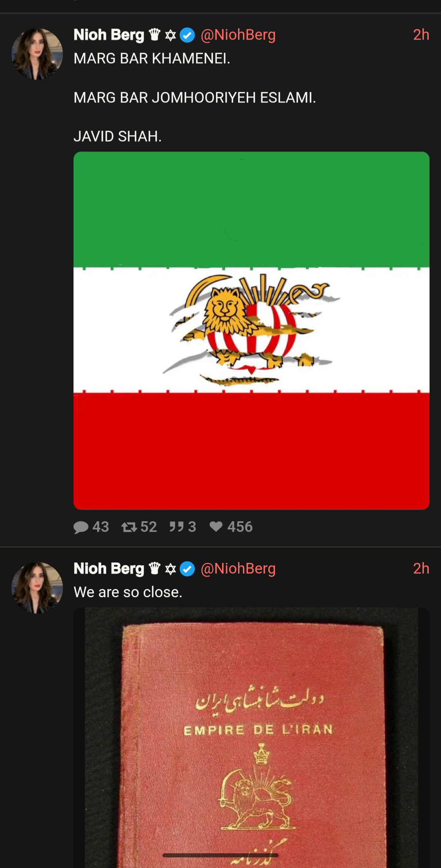The width and height of the screenshot is (441, 868).
Task: Open second tweet's profile avatar
Action: tap(37, 588)
